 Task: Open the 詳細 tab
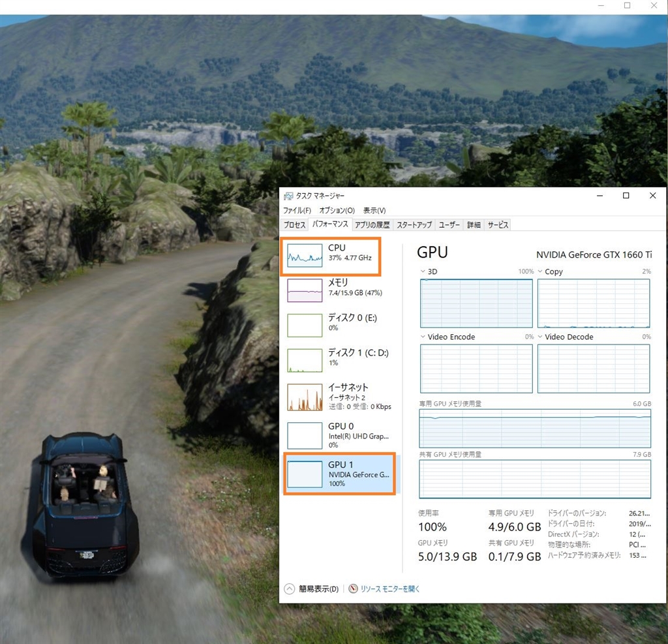coord(474,224)
